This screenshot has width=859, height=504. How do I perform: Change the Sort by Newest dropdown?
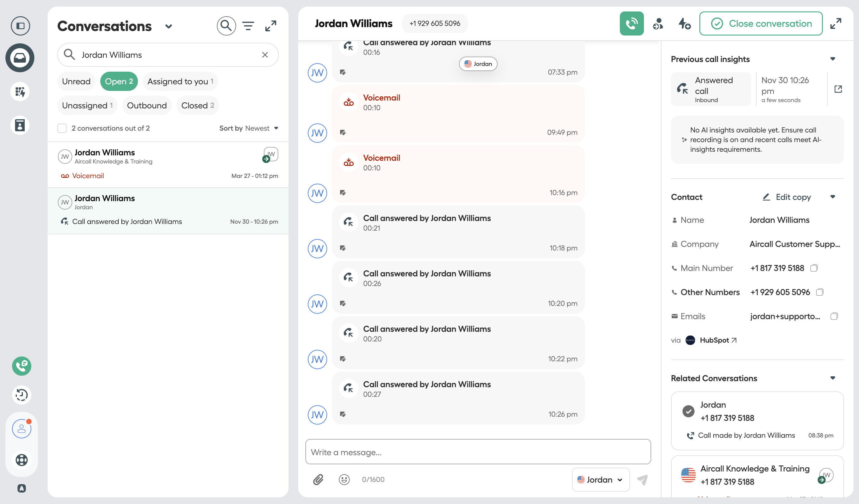[x=249, y=128]
